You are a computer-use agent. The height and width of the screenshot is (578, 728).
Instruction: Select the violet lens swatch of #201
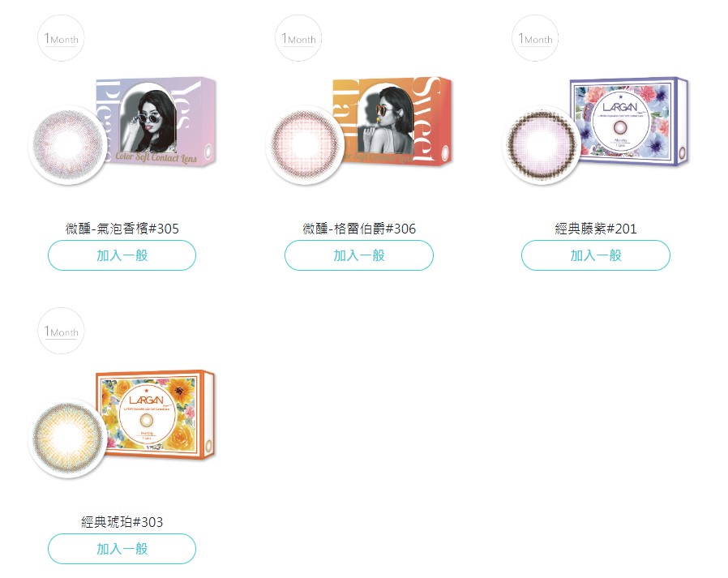tap(542, 145)
